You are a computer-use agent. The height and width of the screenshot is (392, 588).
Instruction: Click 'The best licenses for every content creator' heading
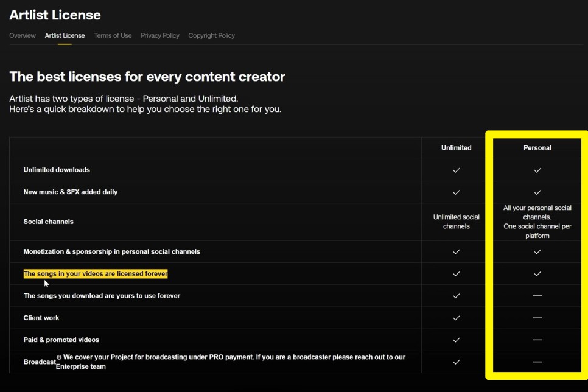(x=147, y=77)
